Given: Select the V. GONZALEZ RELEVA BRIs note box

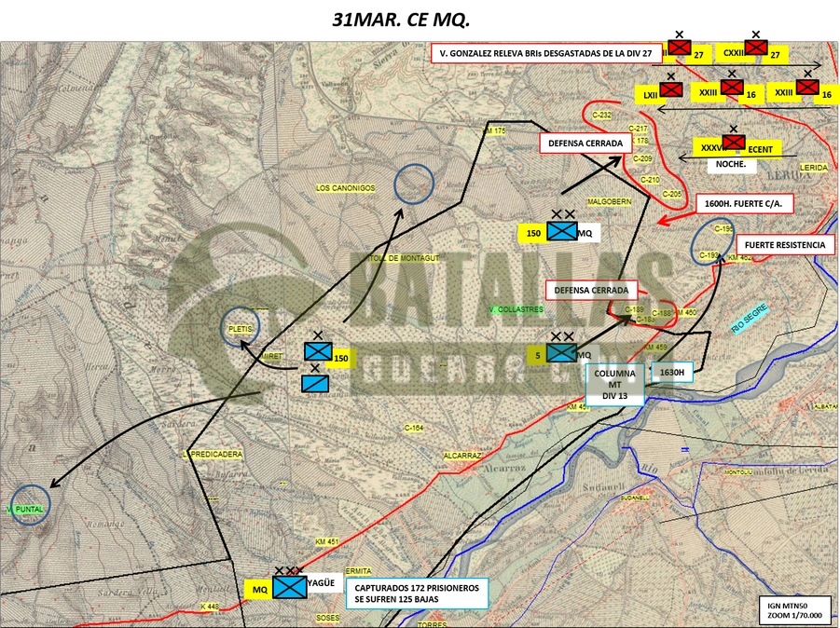Looking at the screenshot, I should coord(546,53).
